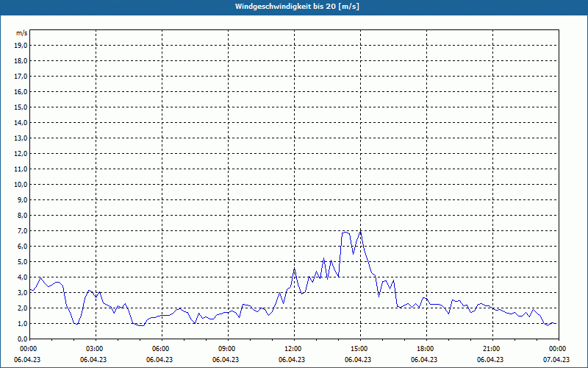
Task: Click the 07.04.23 date label
Action: click(x=556, y=359)
